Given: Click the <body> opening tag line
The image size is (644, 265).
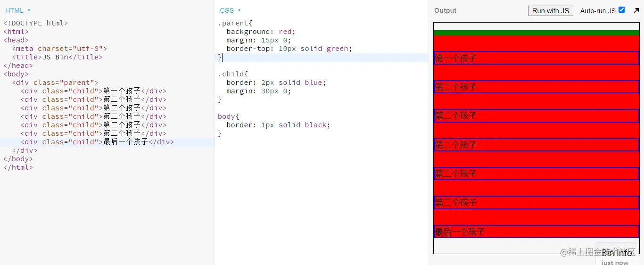Looking at the screenshot, I should point(16,74).
